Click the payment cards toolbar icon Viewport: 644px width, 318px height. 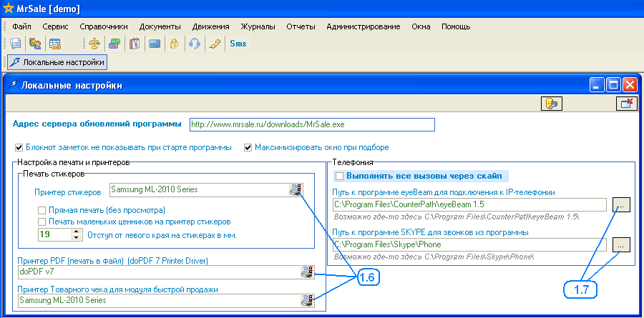click(114, 44)
